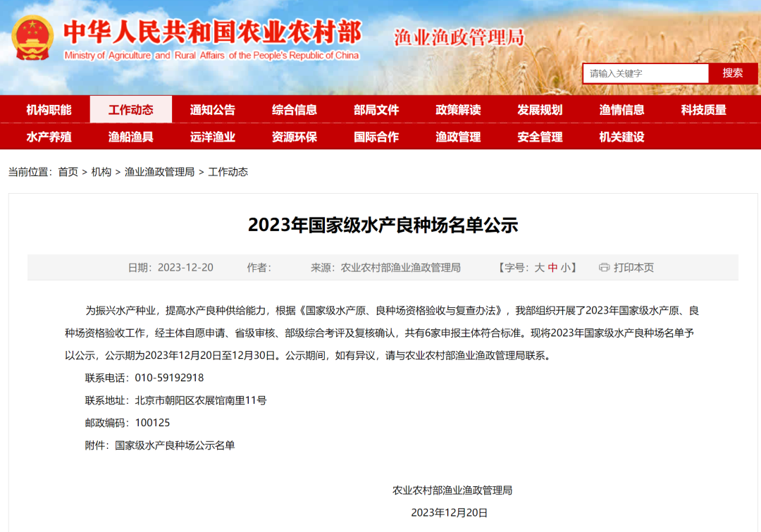Image resolution: width=761 pixels, height=532 pixels.
Task: Click the source text 来源：农业农村部渔业渔政管理局
Action: [x=386, y=268]
